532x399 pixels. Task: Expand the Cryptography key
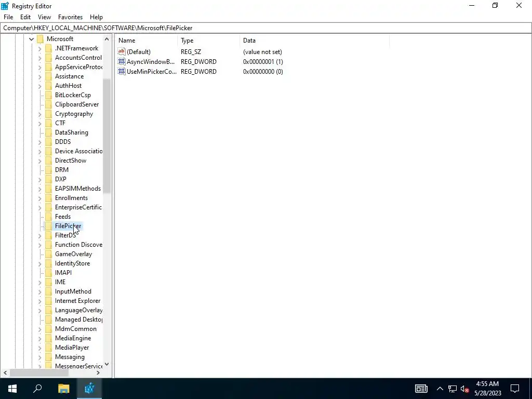(x=39, y=114)
